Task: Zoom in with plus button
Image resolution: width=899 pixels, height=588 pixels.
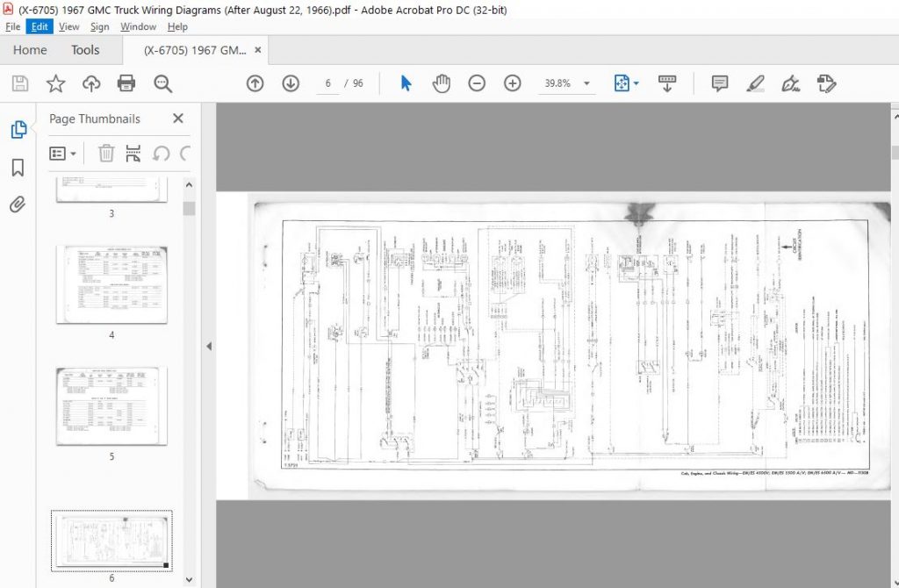Action: [512, 83]
